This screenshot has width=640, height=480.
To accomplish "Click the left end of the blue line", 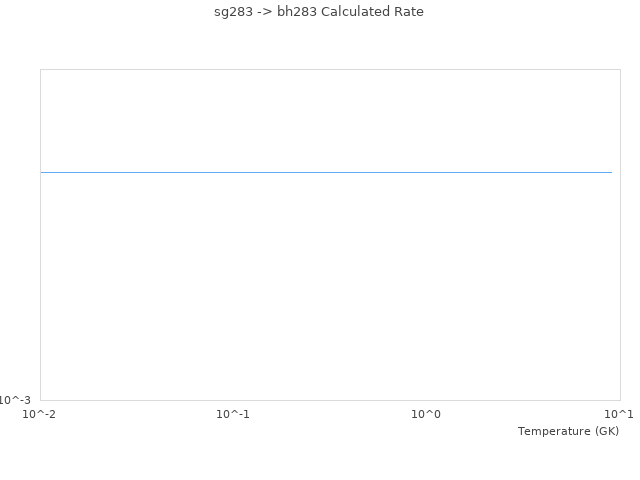I will tap(42, 172).
